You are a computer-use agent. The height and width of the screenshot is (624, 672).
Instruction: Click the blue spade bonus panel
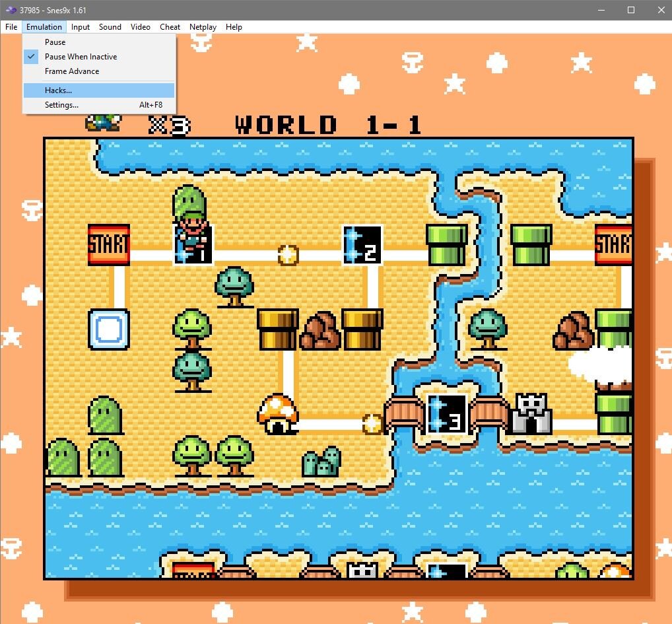tap(109, 329)
